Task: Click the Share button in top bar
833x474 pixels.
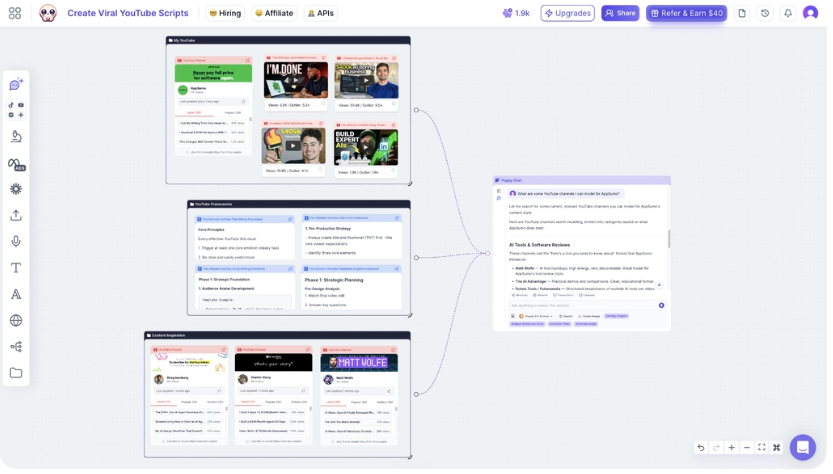Action: point(620,13)
